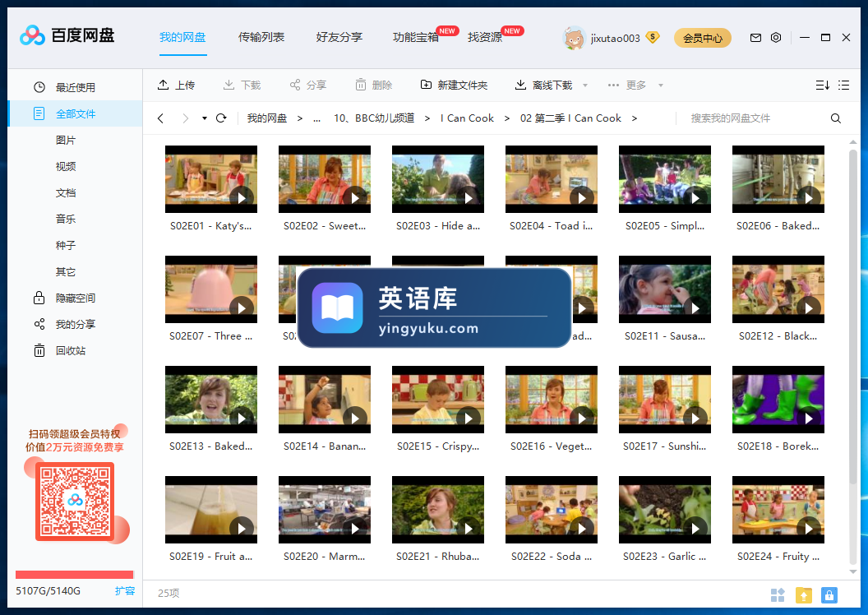Open the 找资源 tab
The image size is (868, 615).
(x=485, y=38)
